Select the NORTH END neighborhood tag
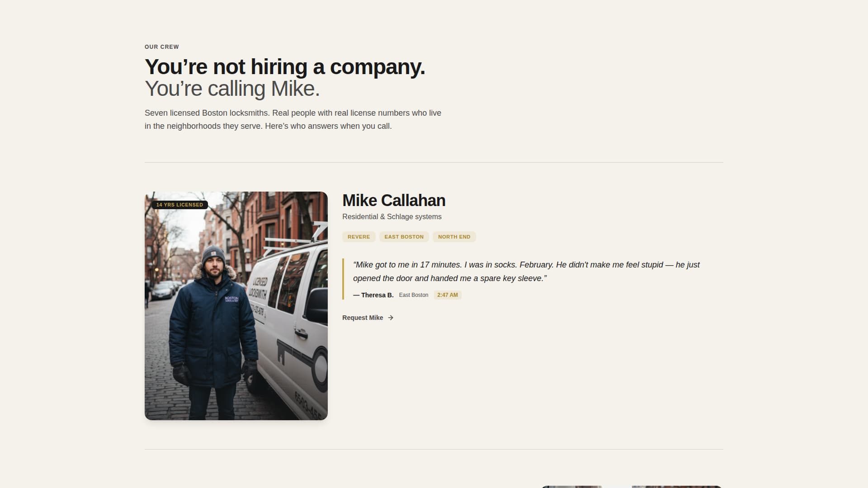The width and height of the screenshot is (868, 488). 454,237
